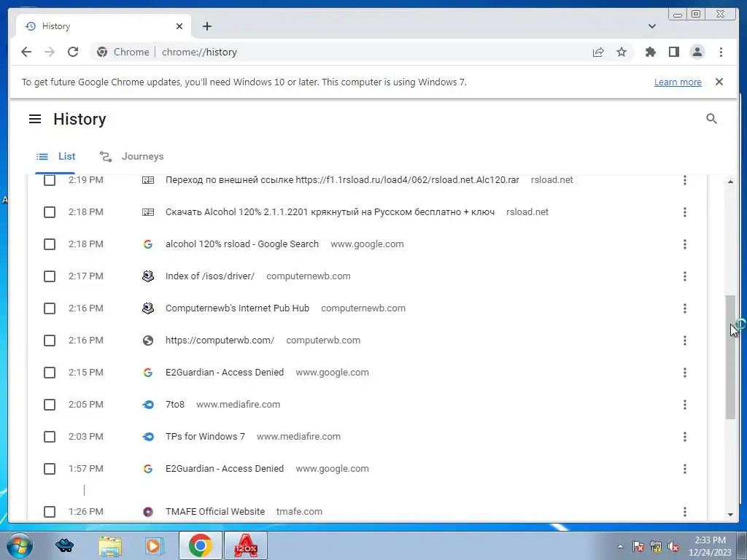Image resolution: width=747 pixels, height=560 pixels.
Task: Search history with the magnifier icon
Action: tap(711, 119)
